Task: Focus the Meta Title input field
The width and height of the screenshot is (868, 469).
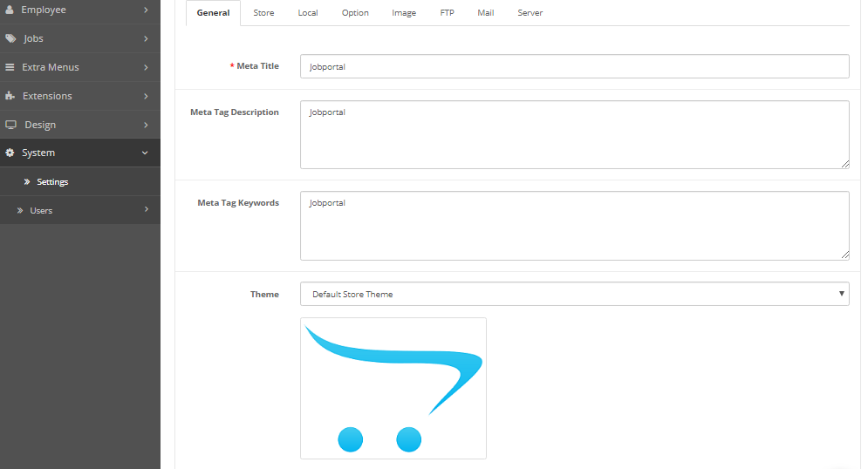Action: [574, 66]
